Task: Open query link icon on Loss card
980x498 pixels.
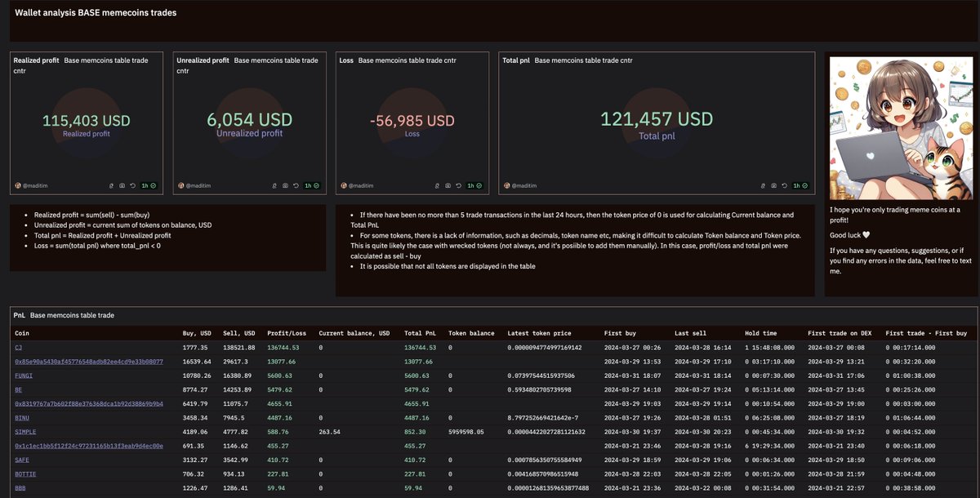Action: point(437,185)
